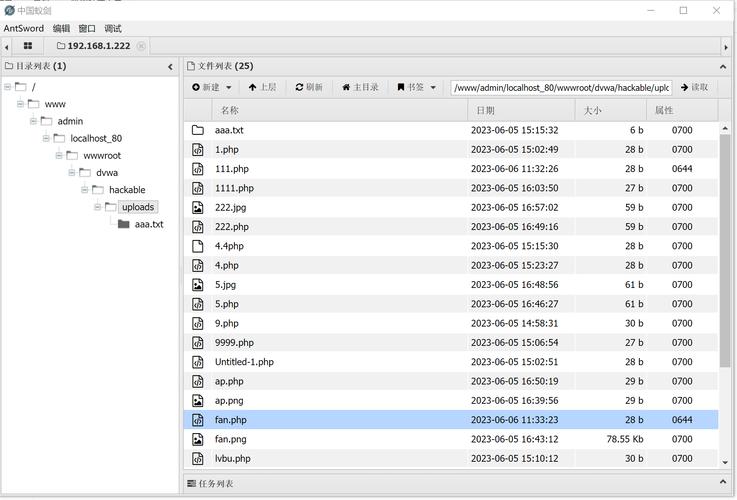Click the file path input field
Screen dimensions: 737x500
pyautogui.click(x=560, y=87)
